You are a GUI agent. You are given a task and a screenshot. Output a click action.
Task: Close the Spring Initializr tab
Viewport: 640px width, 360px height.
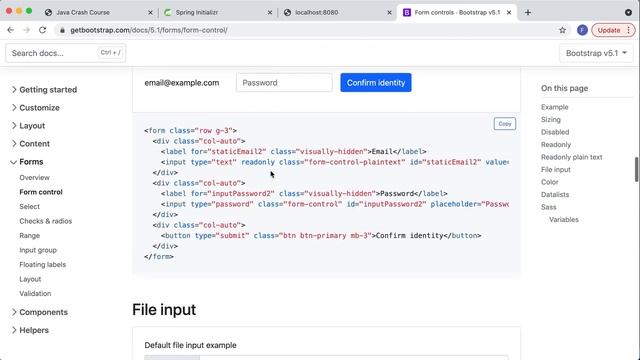pyautogui.click(x=270, y=13)
